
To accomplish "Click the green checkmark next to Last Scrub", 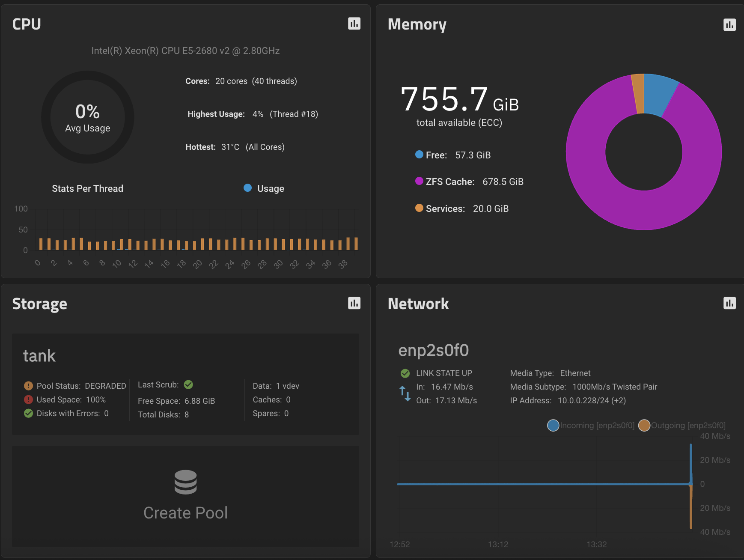I will point(188,384).
